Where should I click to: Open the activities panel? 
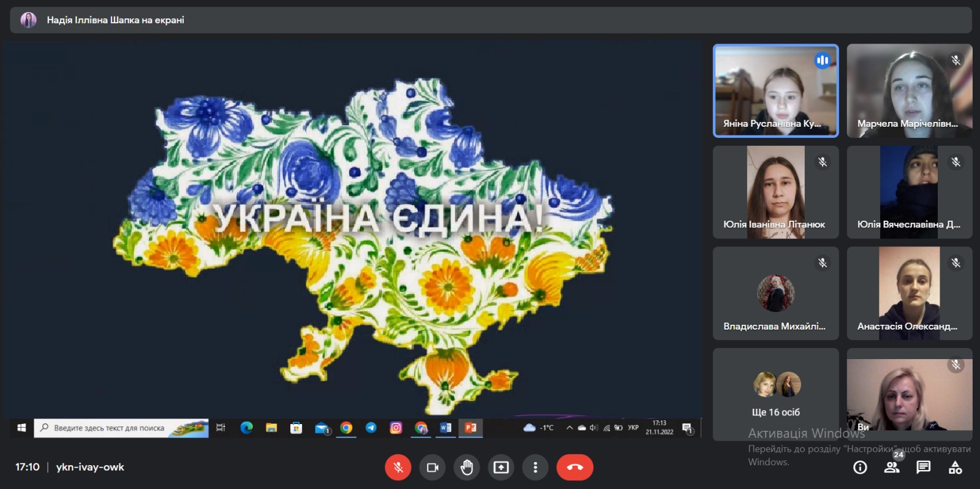tap(956, 468)
